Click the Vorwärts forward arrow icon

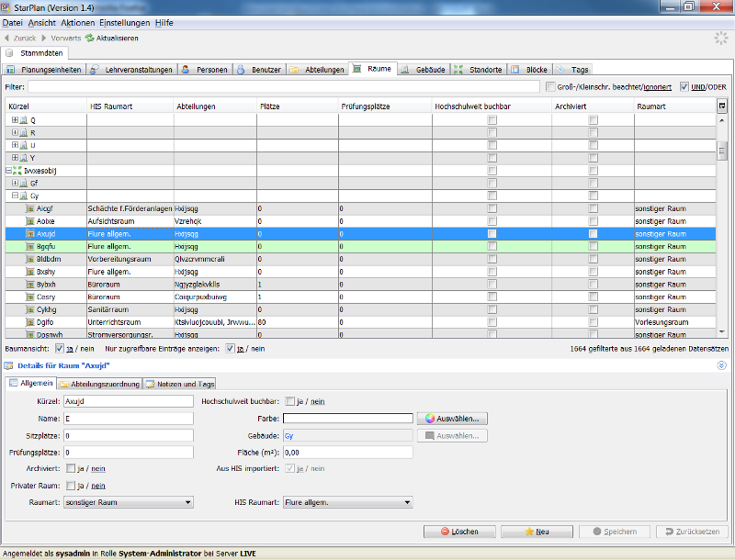click(x=44, y=38)
